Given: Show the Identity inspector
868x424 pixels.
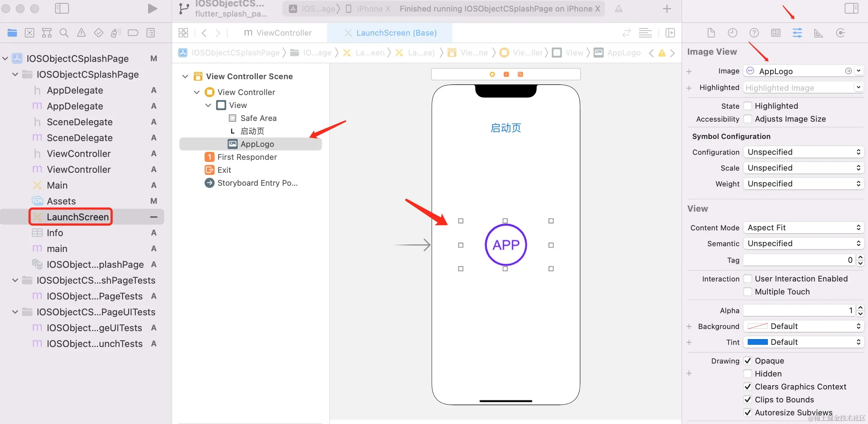Looking at the screenshot, I should tap(775, 33).
